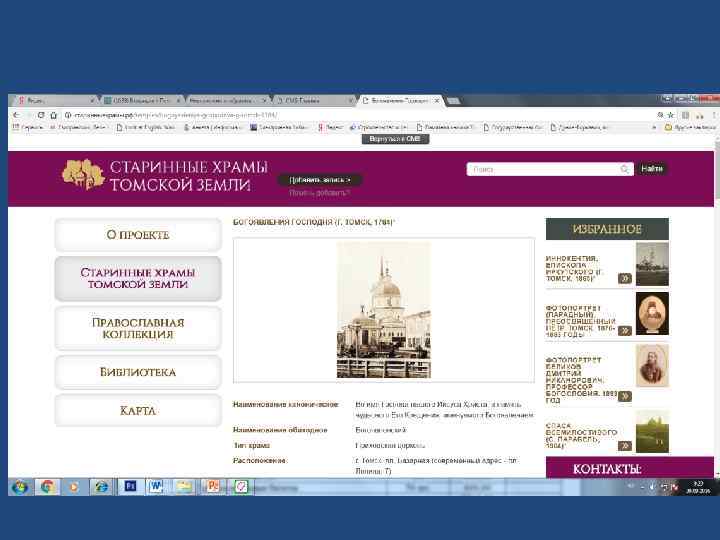The height and width of the screenshot is (540, 720).
Task: Click the Богоявления Господня page title
Action: click(x=314, y=222)
